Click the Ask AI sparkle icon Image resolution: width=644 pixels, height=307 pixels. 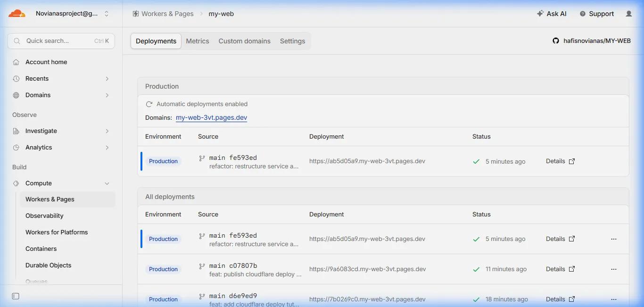[540, 14]
